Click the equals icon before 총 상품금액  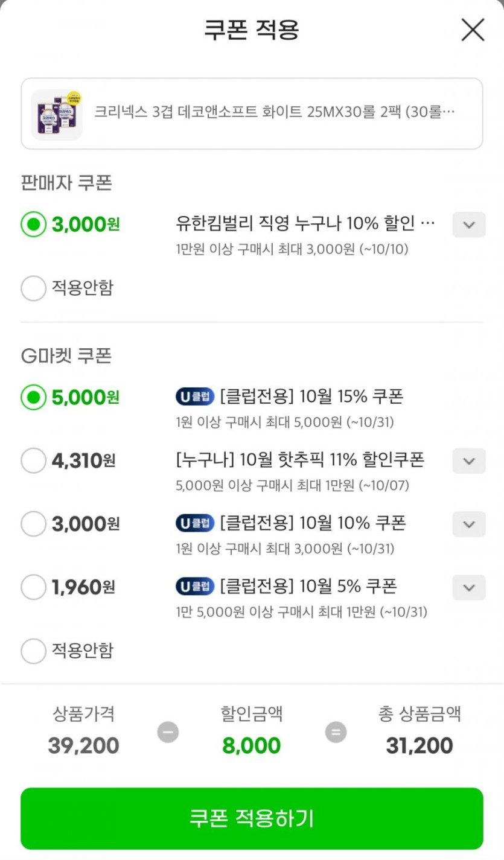tap(336, 733)
